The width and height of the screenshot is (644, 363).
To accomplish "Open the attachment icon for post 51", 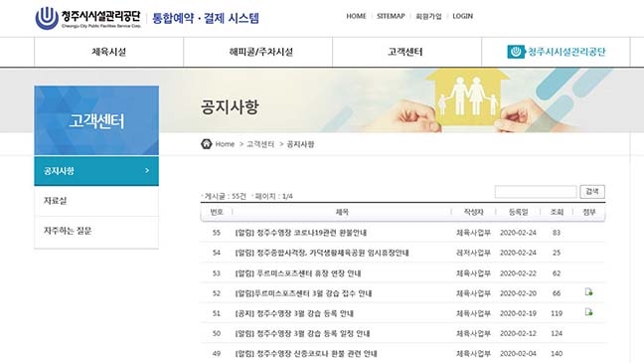I will tap(588, 312).
